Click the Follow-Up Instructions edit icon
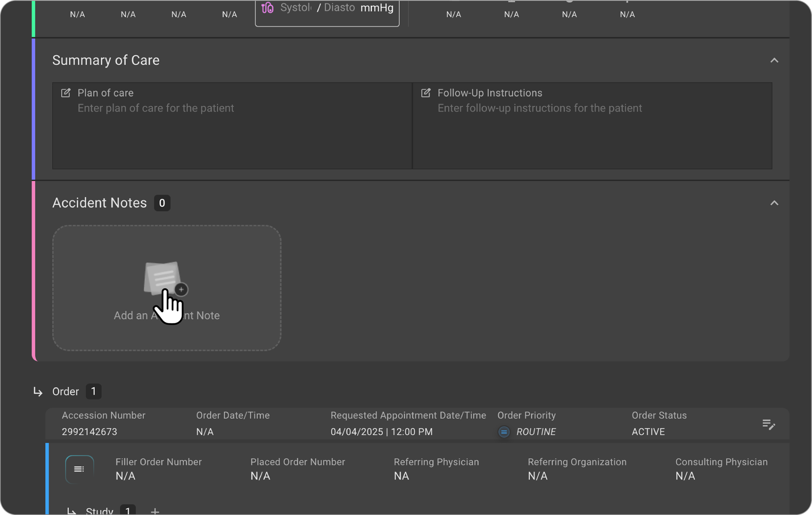Screen dimensions: 812x515 [426, 93]
